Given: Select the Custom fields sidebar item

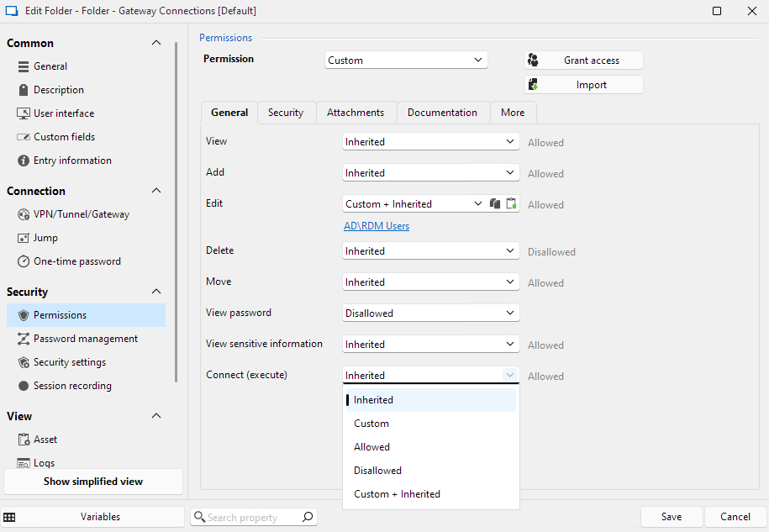Looking at the screenshot, I should [x=64, y=137].
